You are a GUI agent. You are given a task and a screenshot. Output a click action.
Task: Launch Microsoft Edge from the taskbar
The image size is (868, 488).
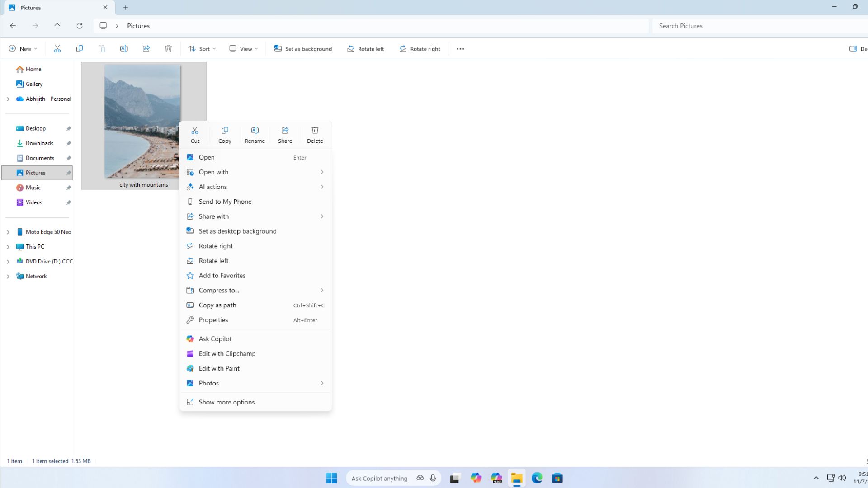point(537,478)
